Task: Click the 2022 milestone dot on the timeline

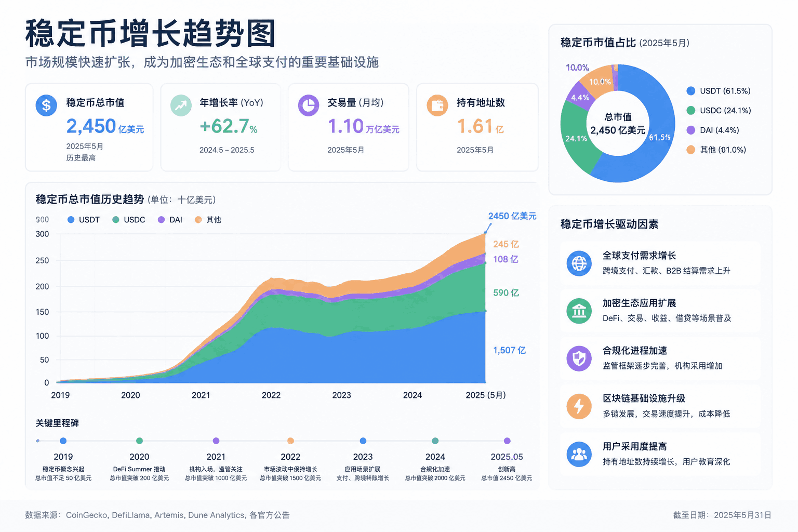Action: point(290,441)
